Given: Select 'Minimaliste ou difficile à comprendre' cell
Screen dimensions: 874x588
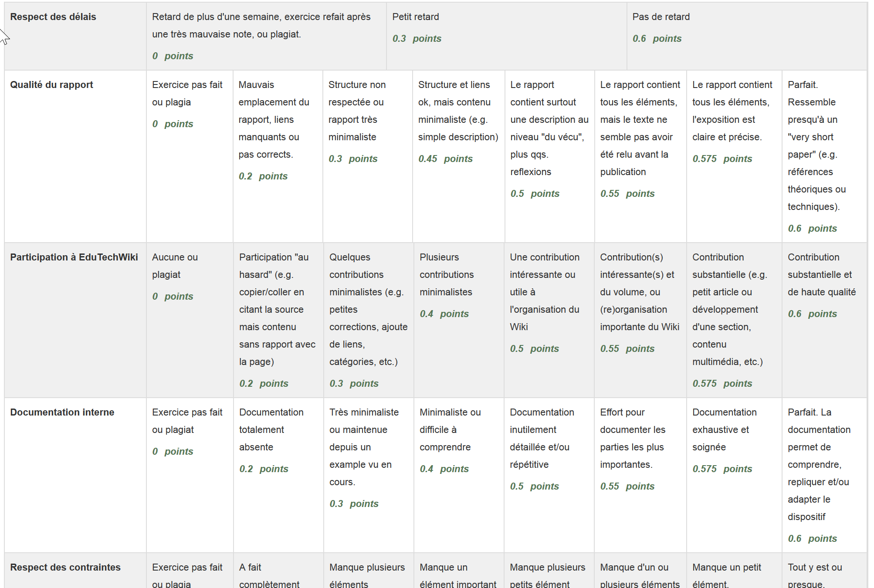Looking at the screenshot, I should pyautogui.click(x=459, y=475).
